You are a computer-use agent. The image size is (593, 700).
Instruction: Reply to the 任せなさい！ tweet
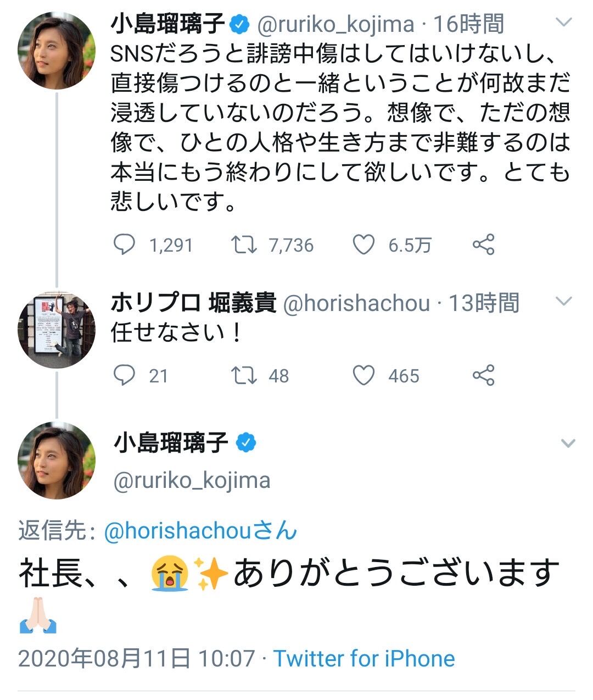point(124,375)
